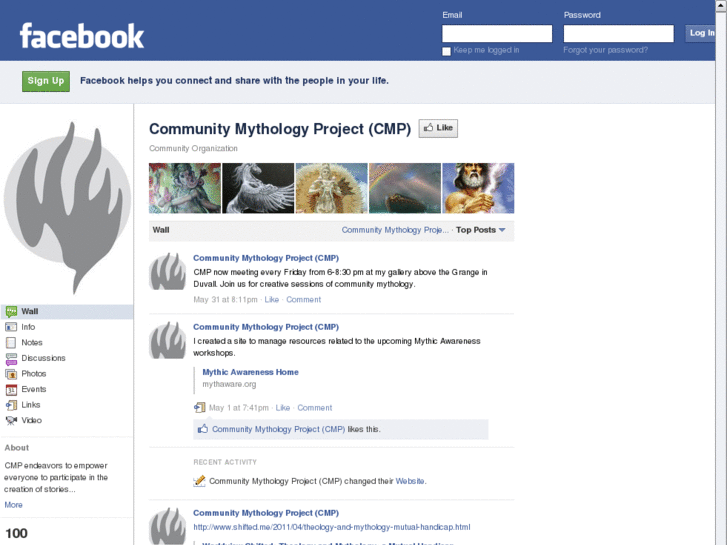Viewport: 727px width, 545px height.
Task: Click the Community Mythology Proje... wall filter link
Action: [395, 230]
